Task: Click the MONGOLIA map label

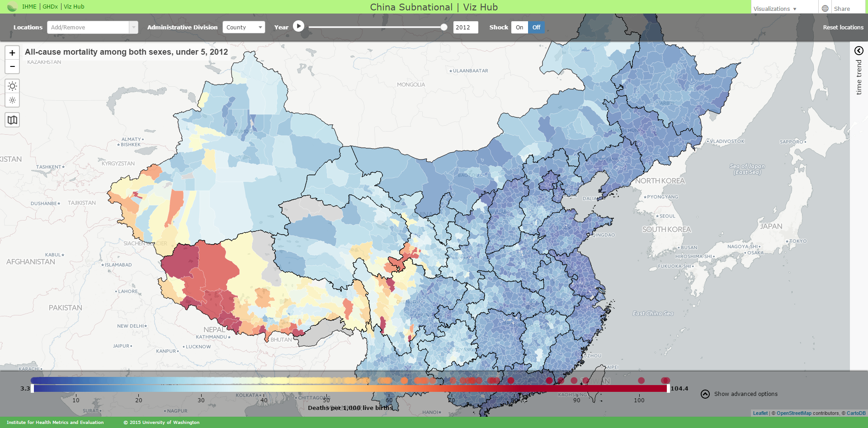Action: point(411,85)
